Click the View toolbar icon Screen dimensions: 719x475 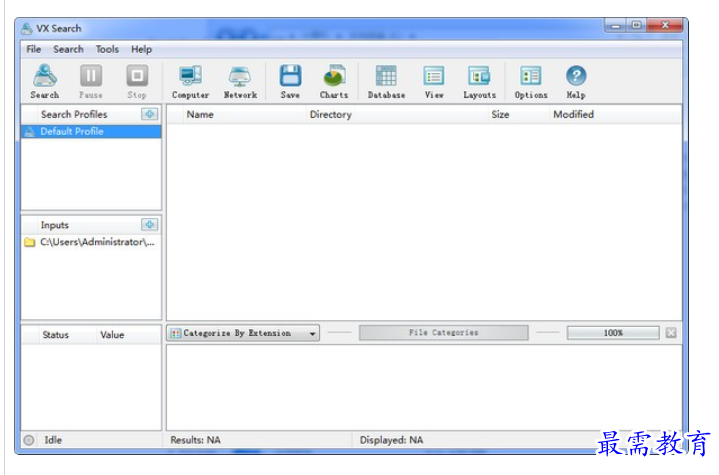434,81
